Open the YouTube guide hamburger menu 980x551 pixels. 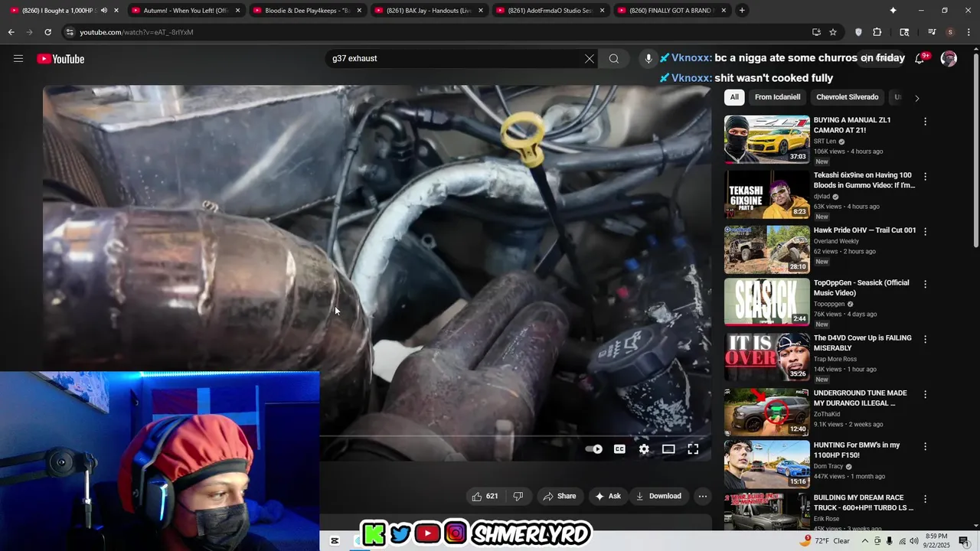[x=18, y=59]
